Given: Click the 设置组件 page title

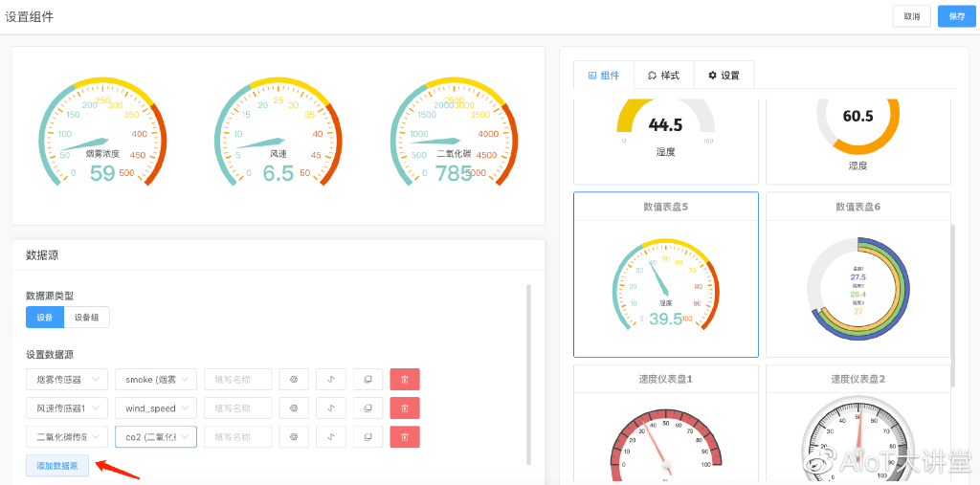Looking at the screenshot, I should pyautogui.click(x=30, y=17).
